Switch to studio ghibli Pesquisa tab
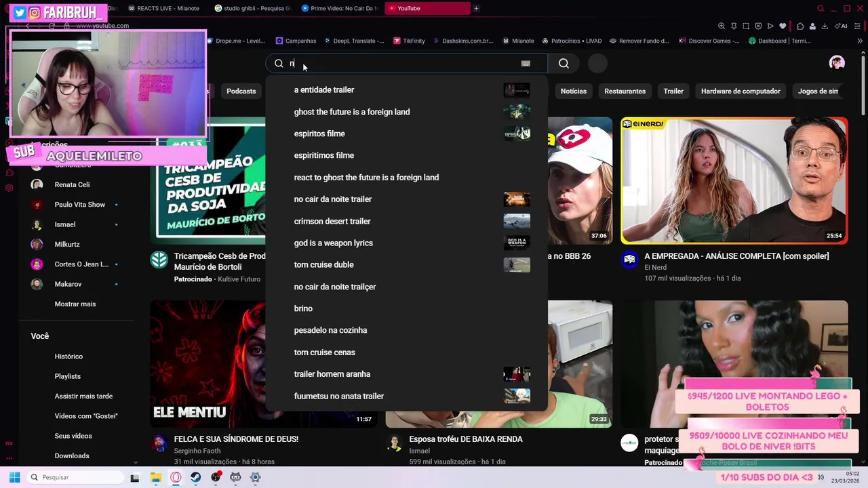This screenshot has width=868, height=488. point(252,8)
